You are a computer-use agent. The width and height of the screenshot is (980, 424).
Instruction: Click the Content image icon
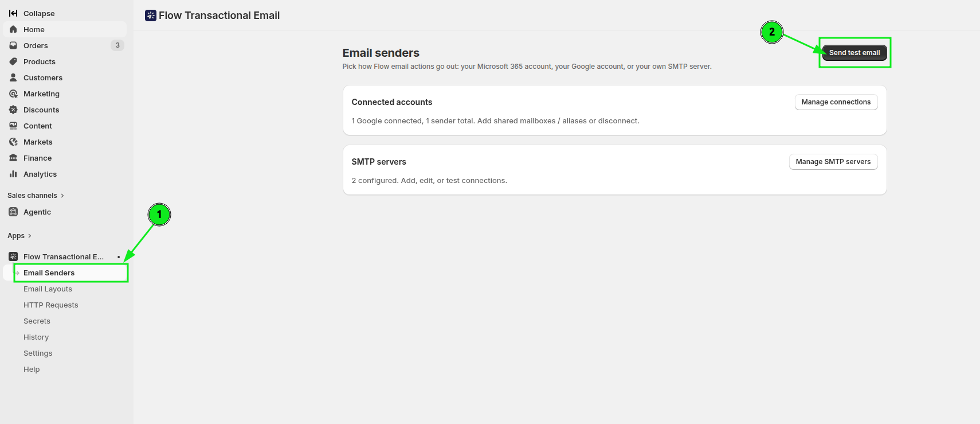tap(13, 126)
